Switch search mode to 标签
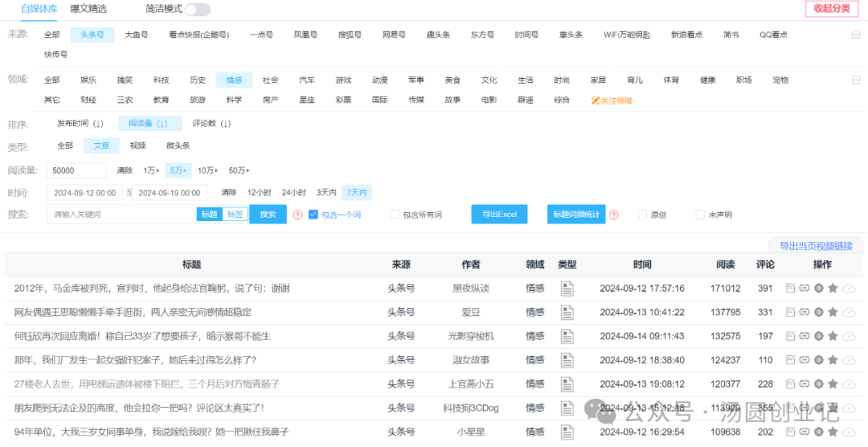Screen dimensions: 868x447 coord(235,215)
